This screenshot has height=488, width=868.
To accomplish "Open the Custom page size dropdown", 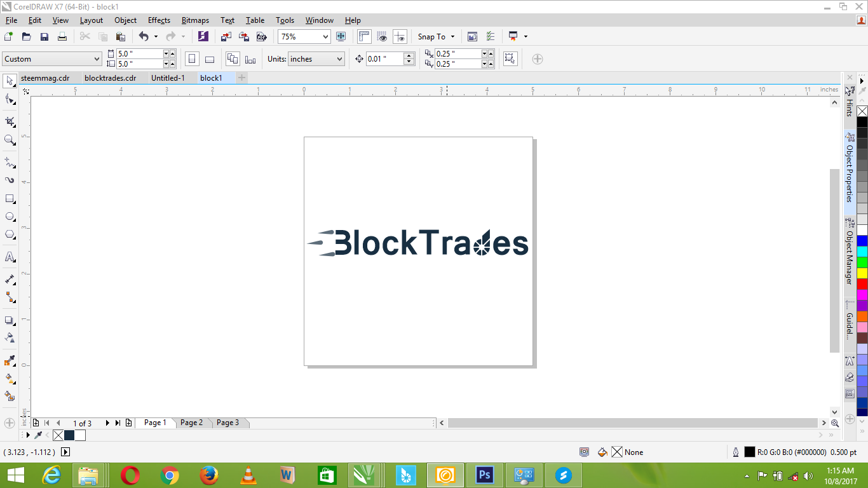I will click(x=97, y=59).
